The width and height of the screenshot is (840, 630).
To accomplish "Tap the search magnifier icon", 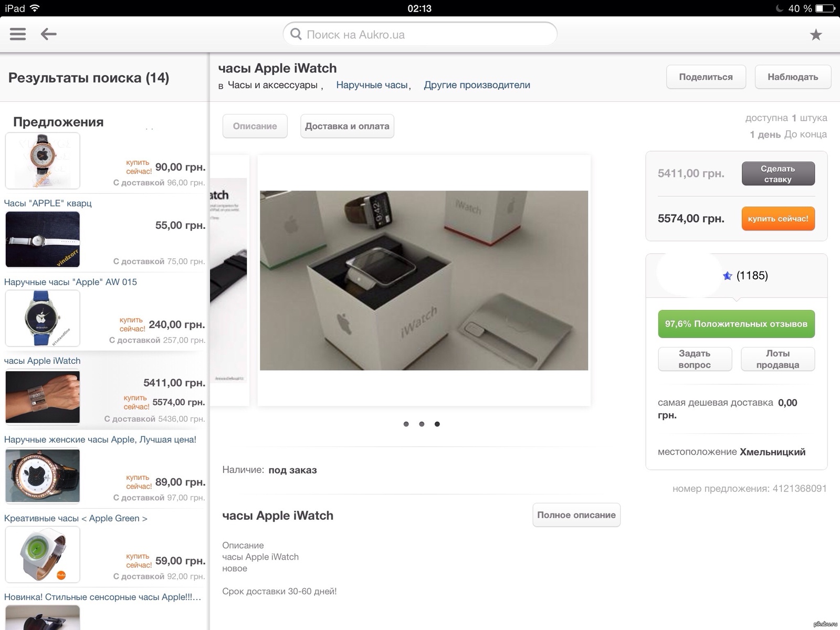I will (x=296, y=34).
